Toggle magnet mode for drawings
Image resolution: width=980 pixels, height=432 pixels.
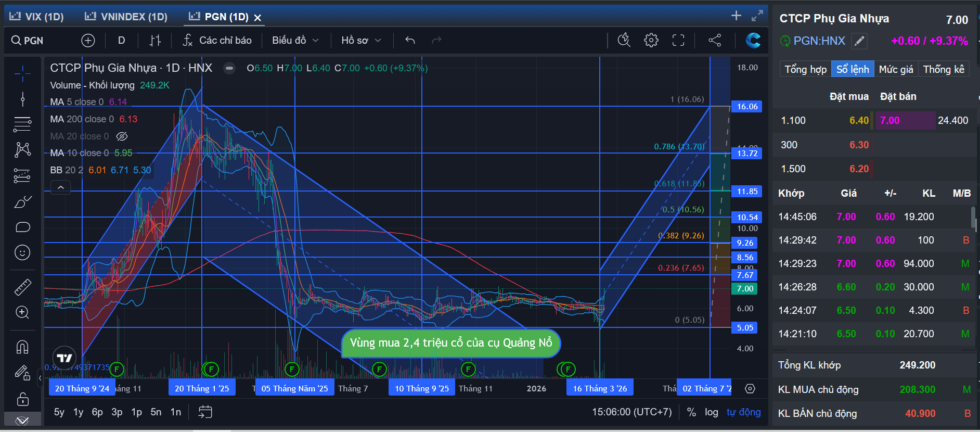pos(22,347)
